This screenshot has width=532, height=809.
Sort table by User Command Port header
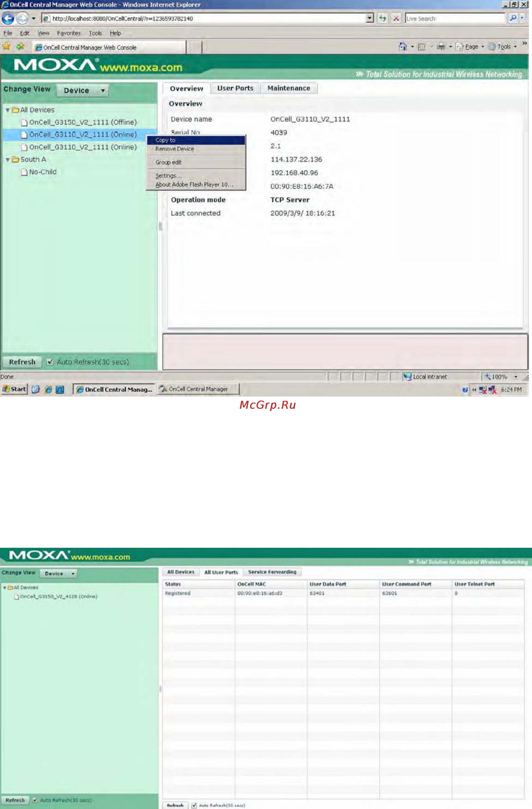[x=416, y=584]
